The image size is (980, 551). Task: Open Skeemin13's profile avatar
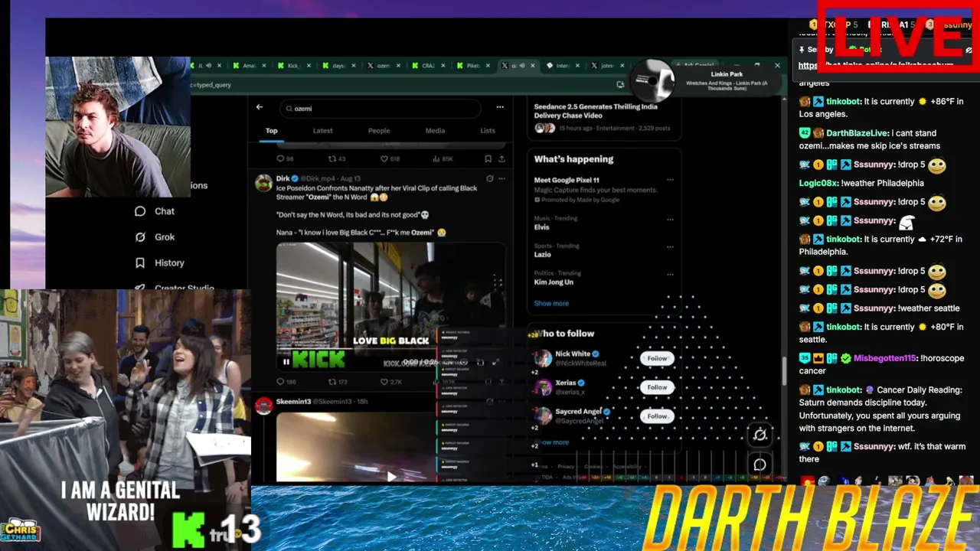[263, 406]
